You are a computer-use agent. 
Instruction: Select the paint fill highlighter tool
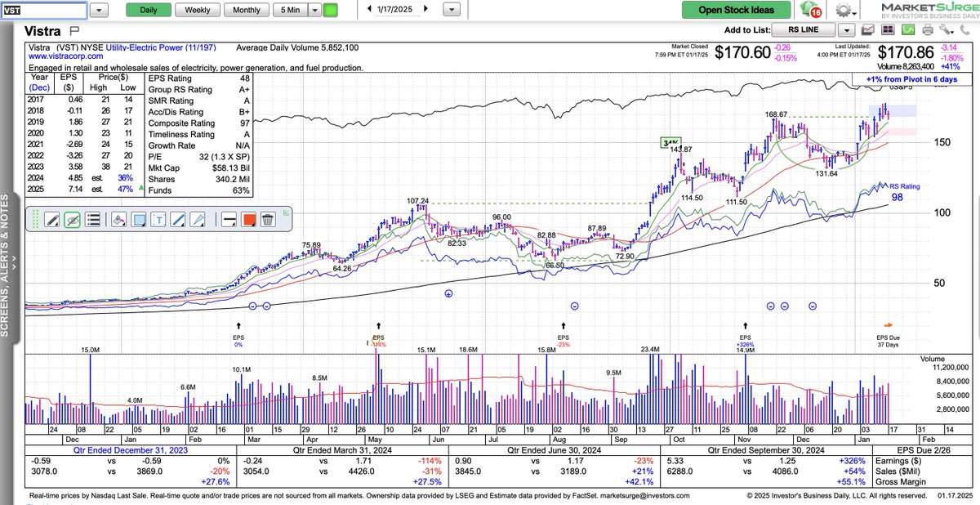pos(118,219)
